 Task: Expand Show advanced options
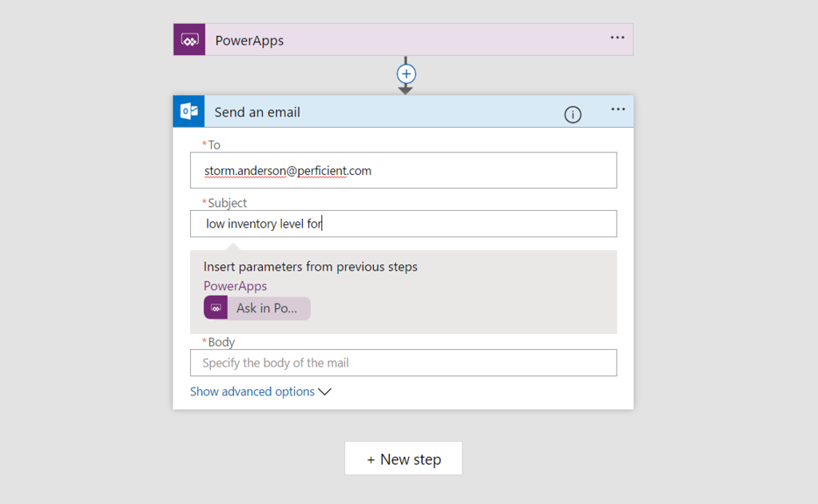tap(251, 391)
